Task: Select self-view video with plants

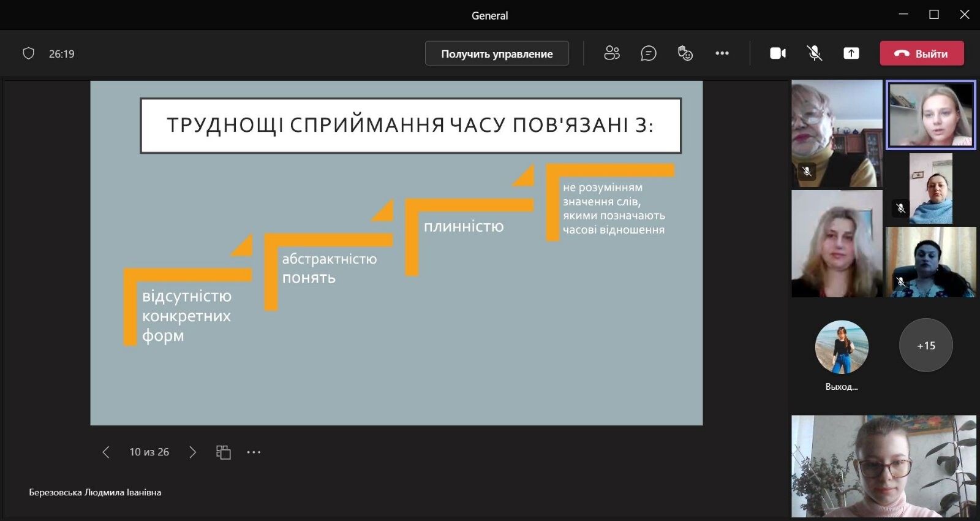Action: (x=884, y=466)
